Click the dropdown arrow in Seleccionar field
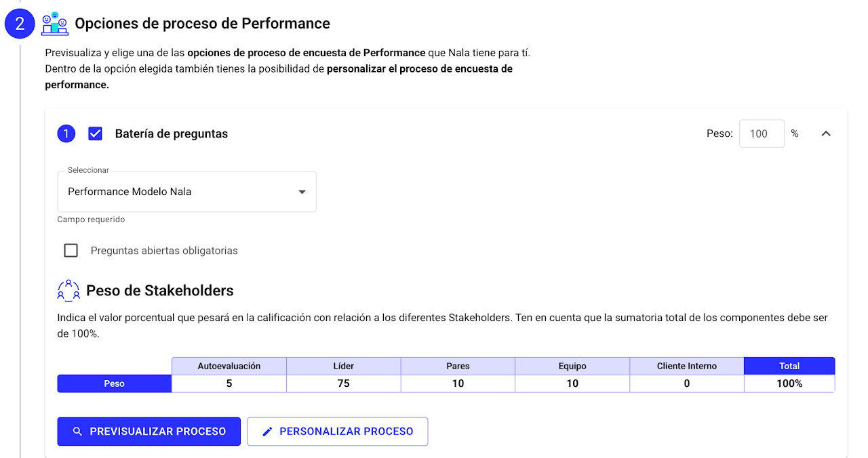The height and width of the screenshot is (458, 868). click(x=302, y=192)
